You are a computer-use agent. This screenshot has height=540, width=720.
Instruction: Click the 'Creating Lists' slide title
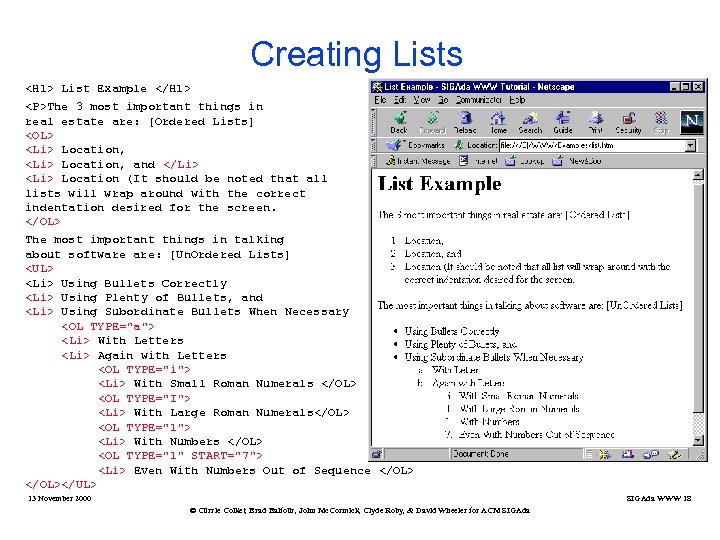point(356,55)
